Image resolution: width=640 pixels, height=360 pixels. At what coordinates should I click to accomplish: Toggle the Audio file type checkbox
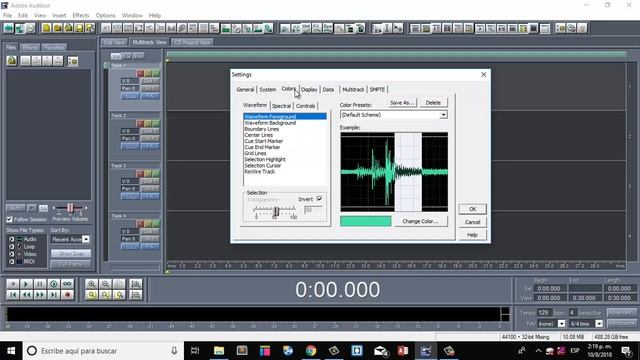[11, 239]
